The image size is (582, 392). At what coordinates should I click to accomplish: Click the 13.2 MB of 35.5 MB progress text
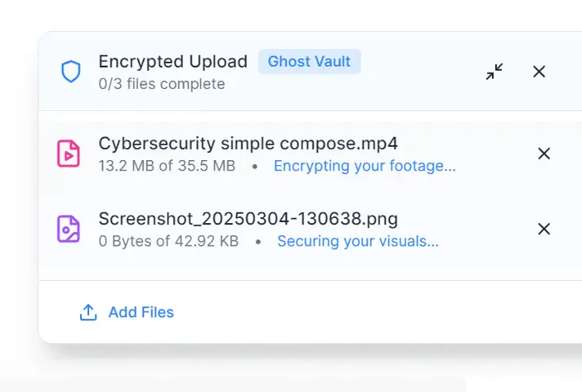click(x=167, y=166)
